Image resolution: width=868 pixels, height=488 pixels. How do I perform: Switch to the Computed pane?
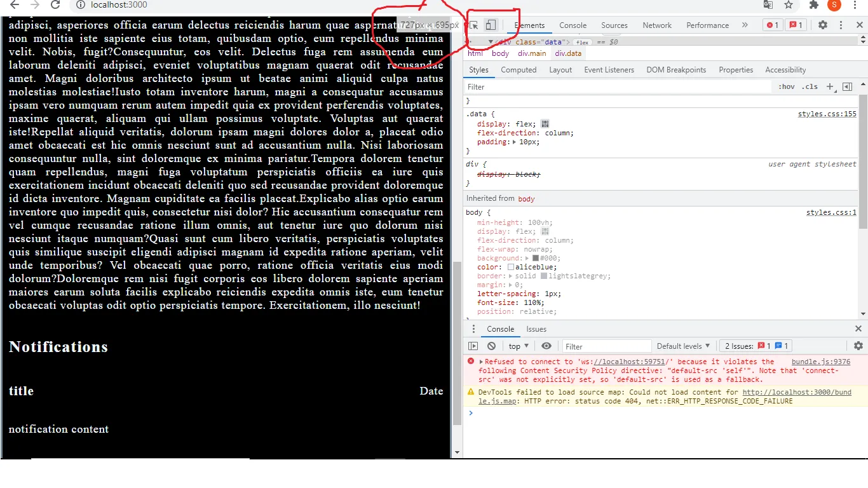click(x=519, y=70)
